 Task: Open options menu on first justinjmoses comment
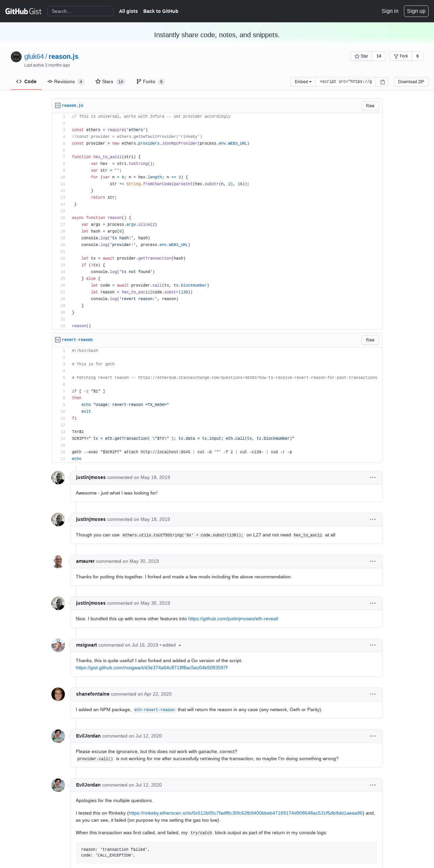373,477
